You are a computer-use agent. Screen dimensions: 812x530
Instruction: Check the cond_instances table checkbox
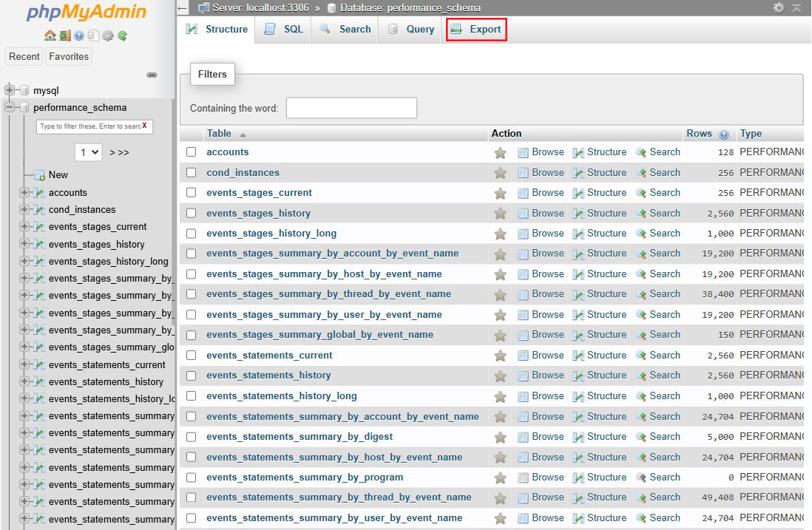[x=191, y=172]
